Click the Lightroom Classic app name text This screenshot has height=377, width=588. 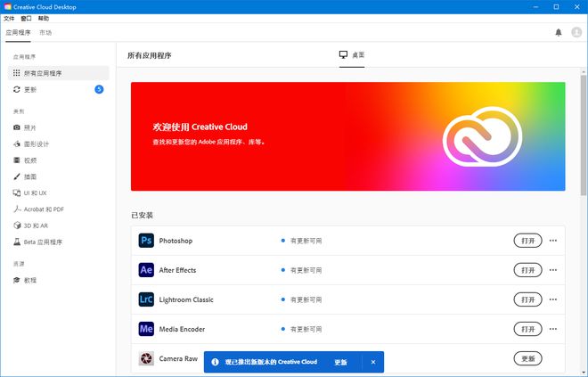point(186,299)
